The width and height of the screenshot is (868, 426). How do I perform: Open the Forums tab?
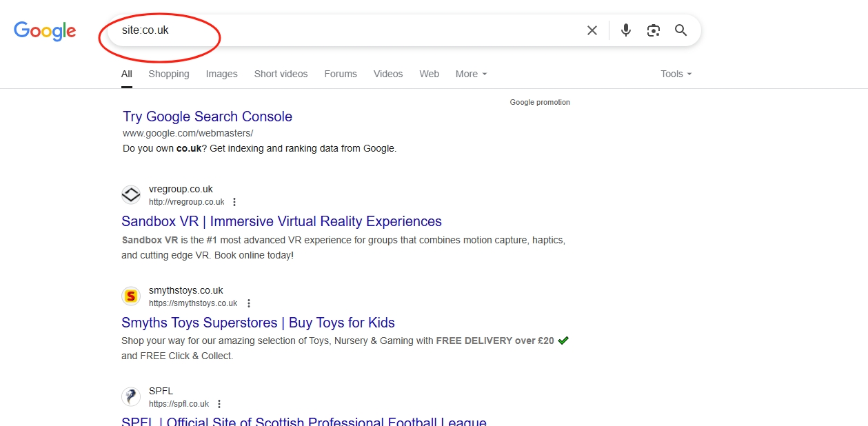[x=341, y=74]
